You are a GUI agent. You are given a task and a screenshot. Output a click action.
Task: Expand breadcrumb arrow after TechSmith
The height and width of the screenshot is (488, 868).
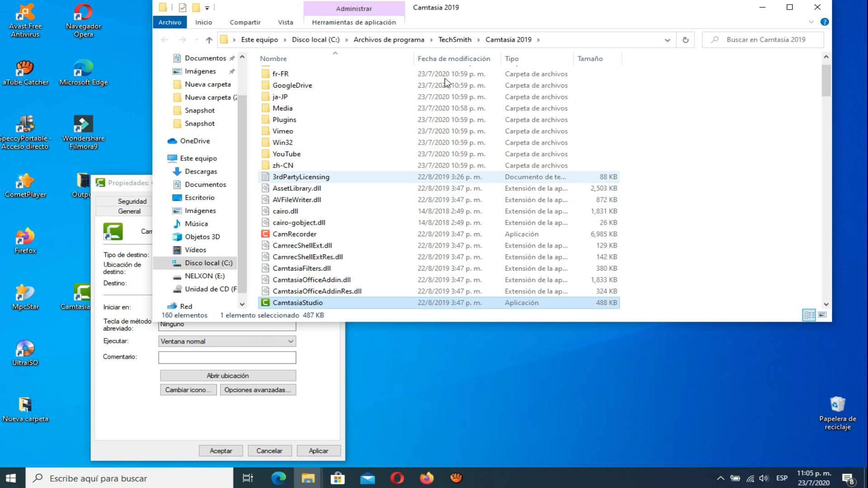(479, 40)
